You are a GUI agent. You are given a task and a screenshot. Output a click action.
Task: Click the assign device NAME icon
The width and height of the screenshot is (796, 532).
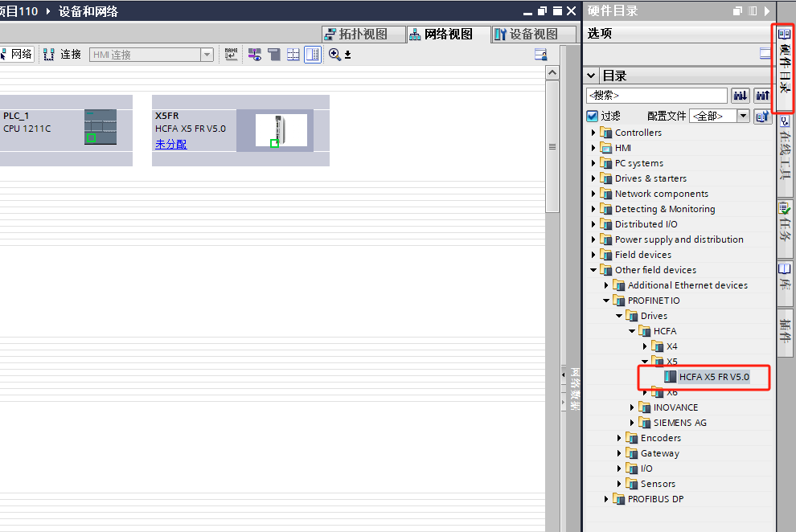tap(231, 55)
